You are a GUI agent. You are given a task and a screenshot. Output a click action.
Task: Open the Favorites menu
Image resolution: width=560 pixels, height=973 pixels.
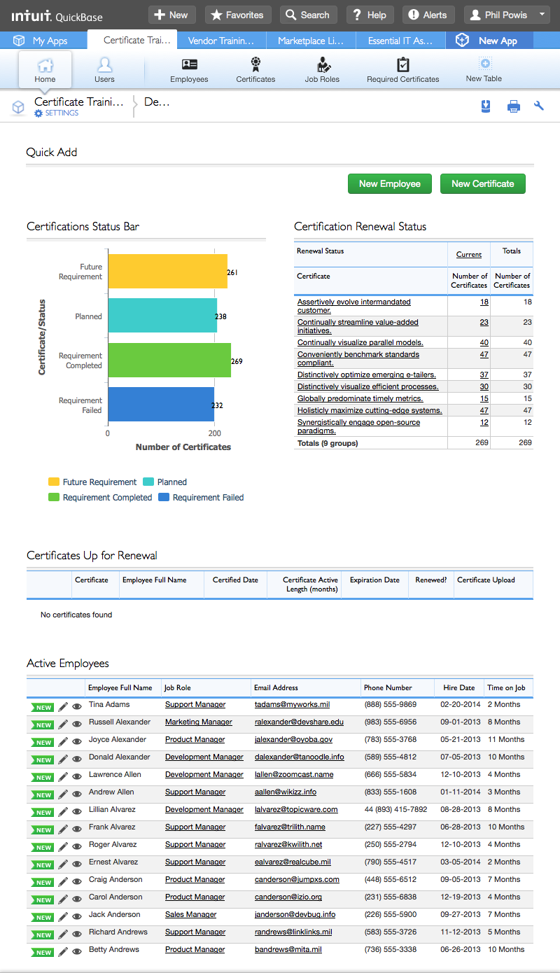click(237, 15)
